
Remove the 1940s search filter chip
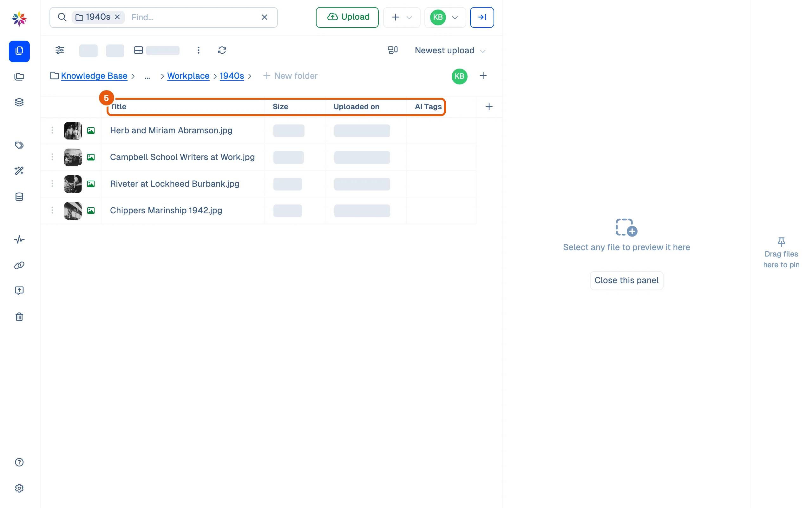pos(117,17)
